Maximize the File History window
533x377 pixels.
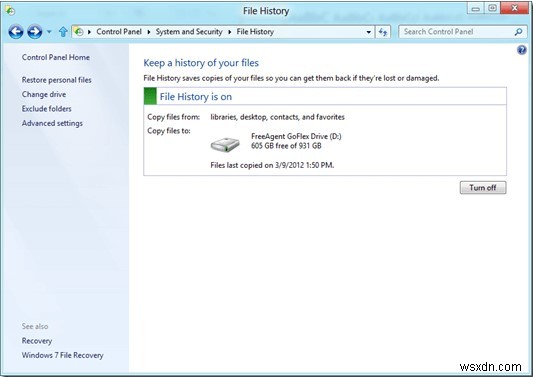(492, 8)
